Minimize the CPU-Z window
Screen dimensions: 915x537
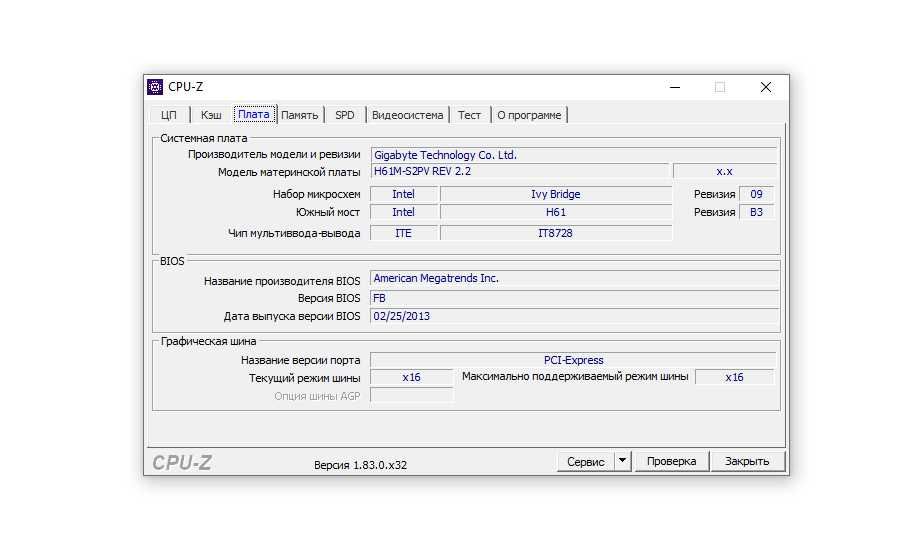[x=674, y=87]
